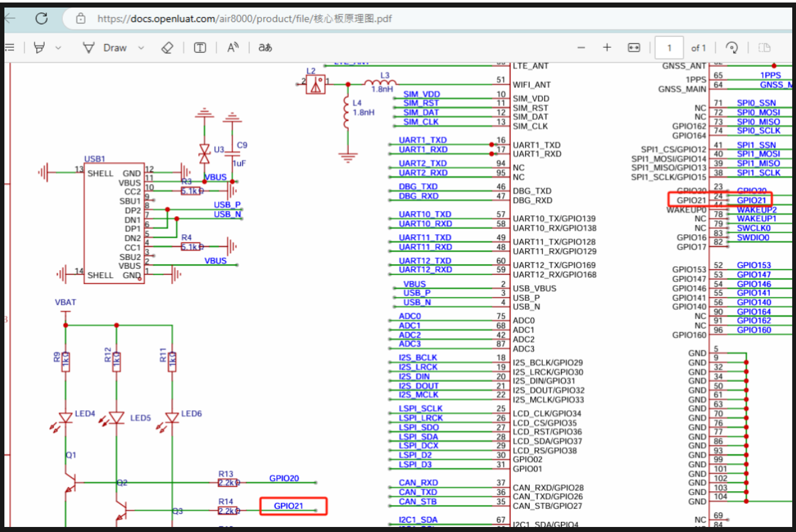Viewport: 796px width, 532px height.
Task: Go back with the browser arrow
Action: tap(9, 18)
